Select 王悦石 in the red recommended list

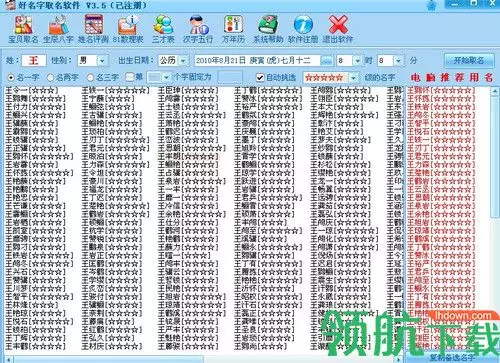[440, 132]
